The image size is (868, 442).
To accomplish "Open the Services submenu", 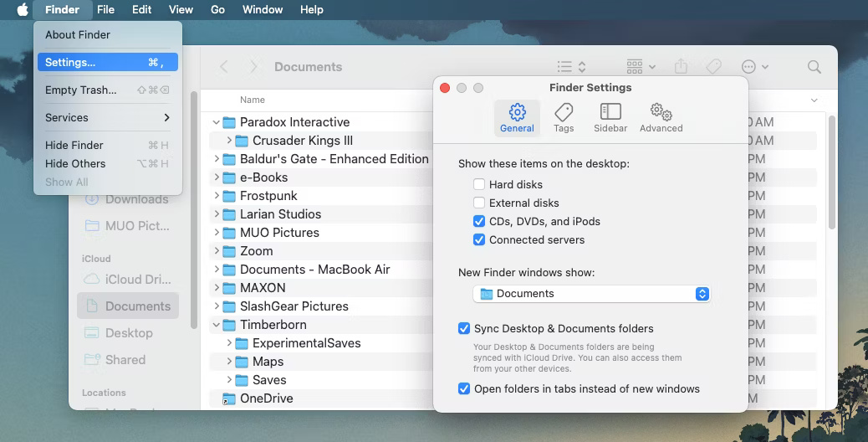I will click(x=108, y=117).
